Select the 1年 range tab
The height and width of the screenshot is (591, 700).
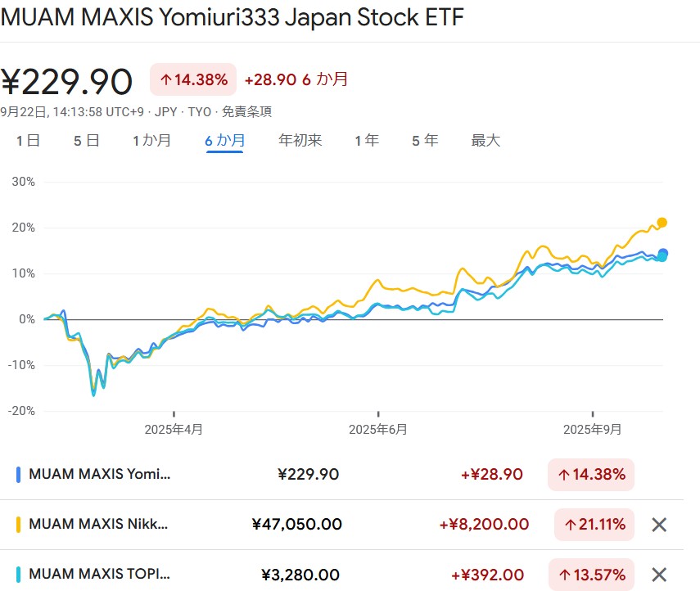[366, 141]
